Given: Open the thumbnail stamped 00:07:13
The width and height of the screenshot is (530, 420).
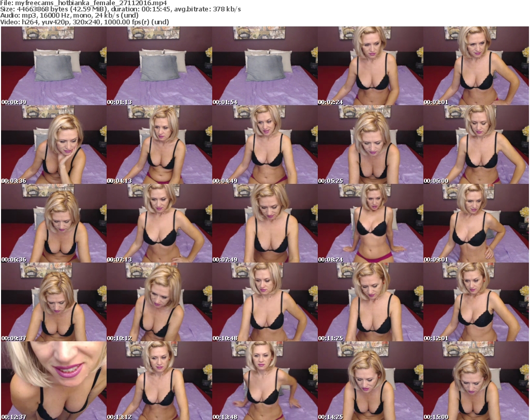Looking at the screenshot, I should coord(159,224).
